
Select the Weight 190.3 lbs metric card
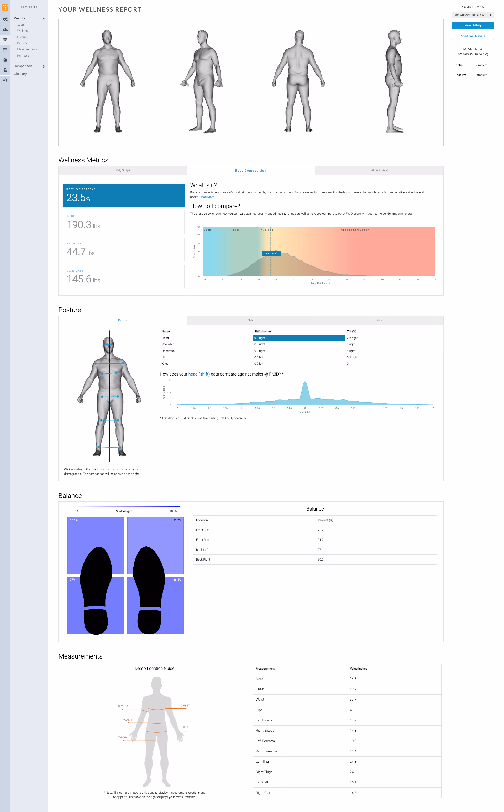pos(123,222)
